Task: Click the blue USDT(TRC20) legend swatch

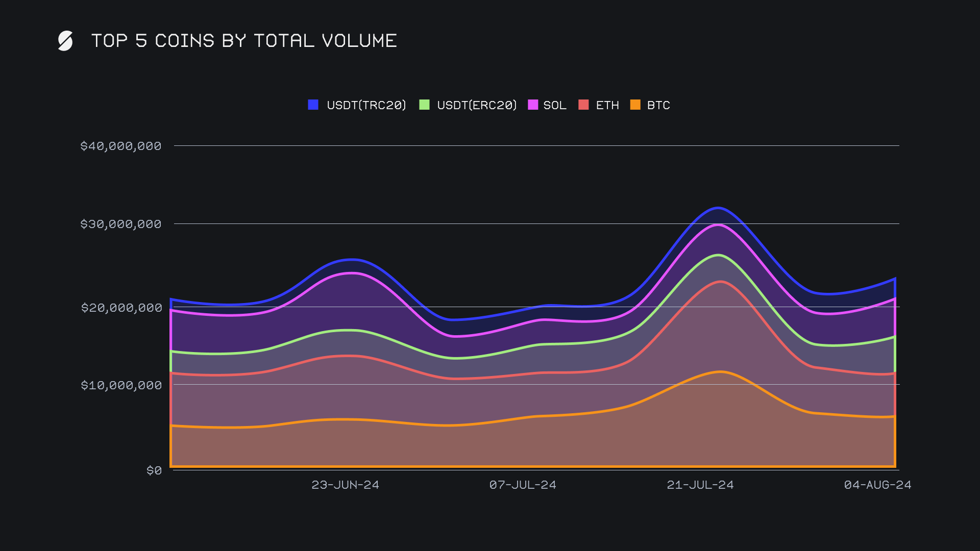Action: [x=313, y=105]
